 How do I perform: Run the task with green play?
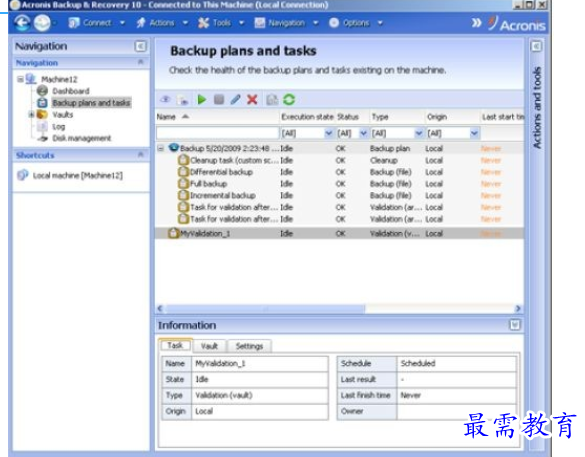tap(201, 100)
